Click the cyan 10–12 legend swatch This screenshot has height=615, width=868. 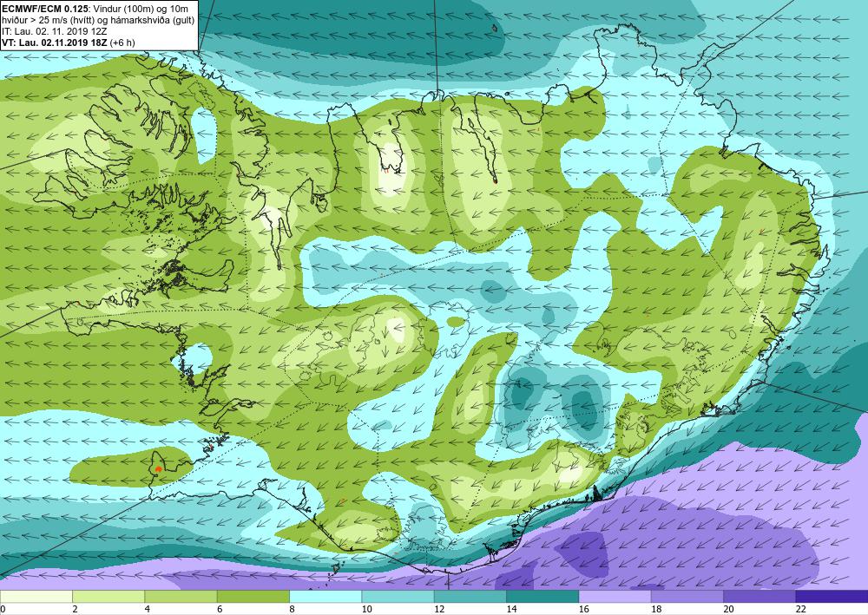tap(398, 597)
